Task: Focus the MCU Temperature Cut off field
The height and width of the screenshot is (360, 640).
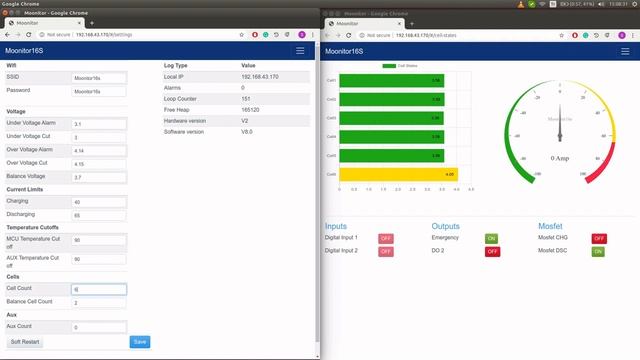Action: (99, 240)
